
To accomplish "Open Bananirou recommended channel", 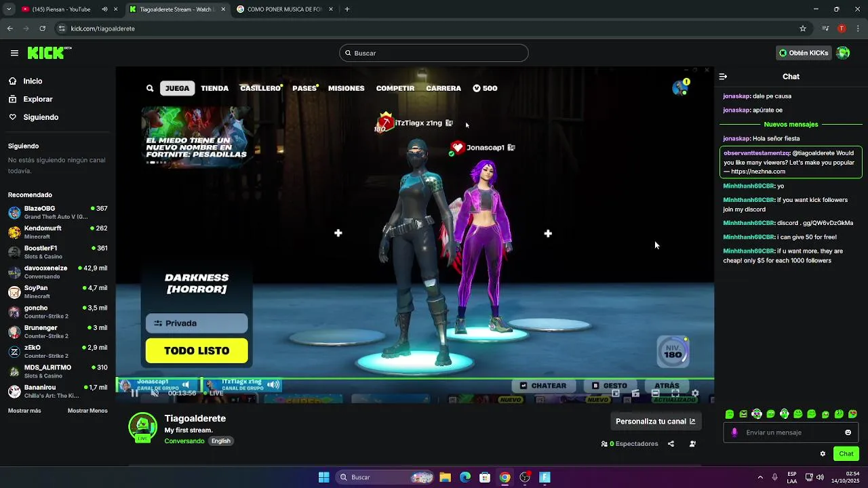I will coord(58,391).
